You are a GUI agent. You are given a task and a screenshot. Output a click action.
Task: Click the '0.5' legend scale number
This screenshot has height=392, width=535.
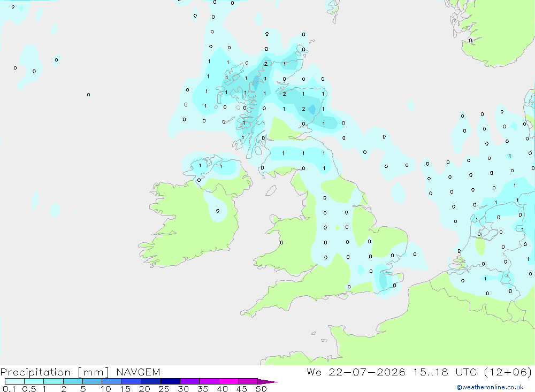click(29, 389)
